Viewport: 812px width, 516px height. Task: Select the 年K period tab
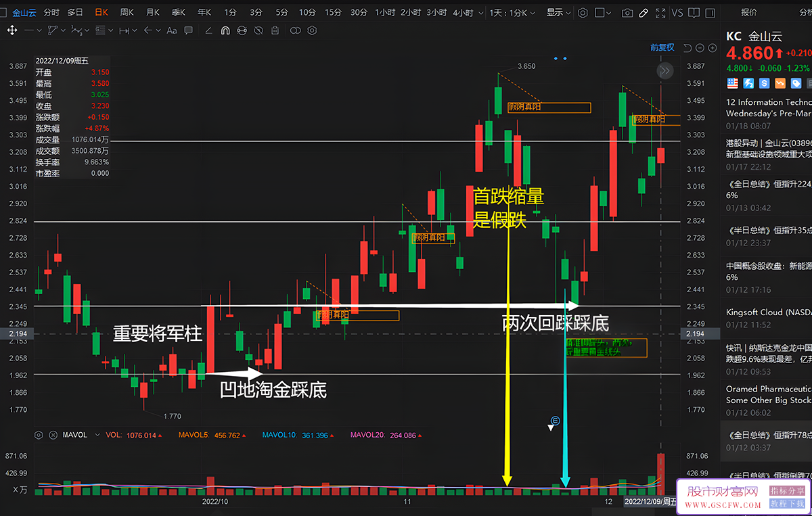pyautogui.click(x=204, y=13)
